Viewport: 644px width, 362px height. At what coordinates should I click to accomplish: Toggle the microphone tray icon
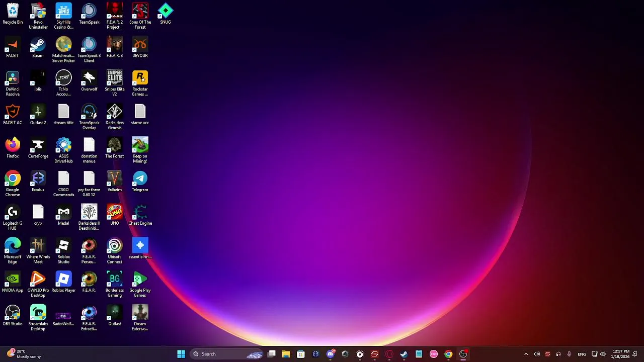click(x=569, y=354)
